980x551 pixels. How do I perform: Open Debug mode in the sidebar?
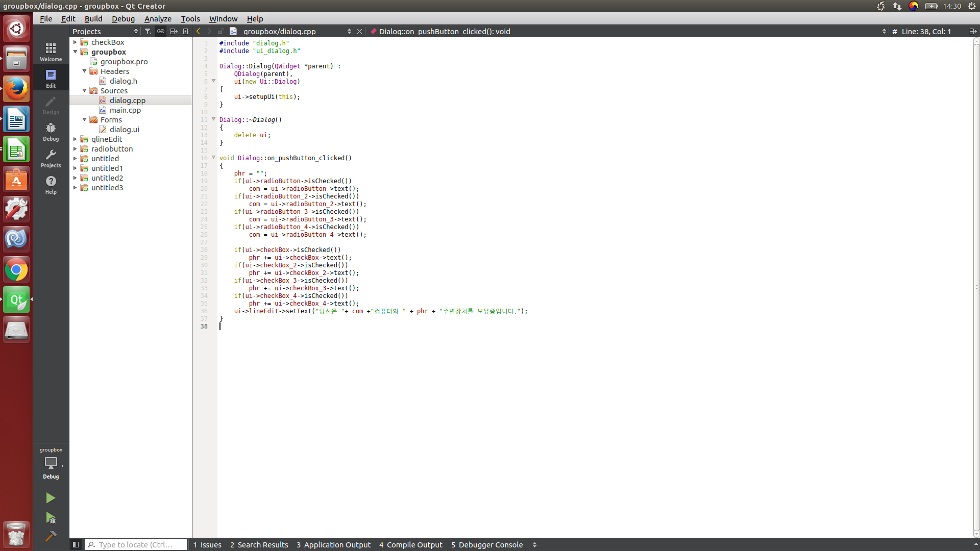(x=51, y=132)
